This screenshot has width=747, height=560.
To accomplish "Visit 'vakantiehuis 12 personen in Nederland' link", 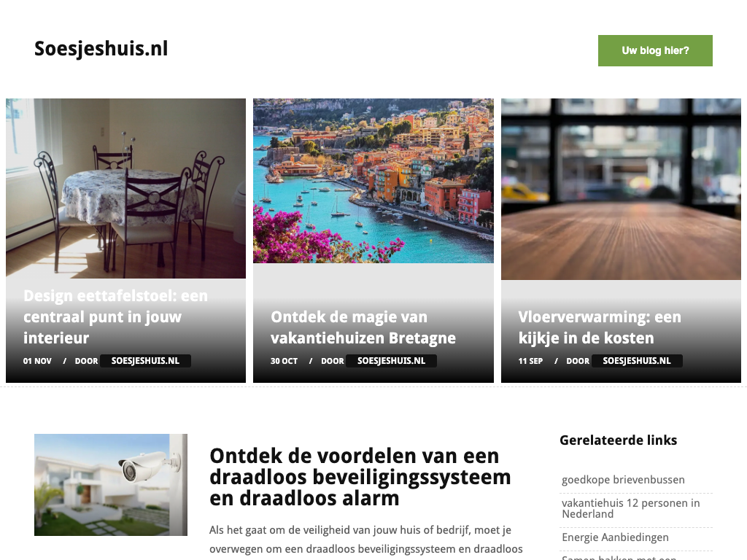I will pos(631,508).
